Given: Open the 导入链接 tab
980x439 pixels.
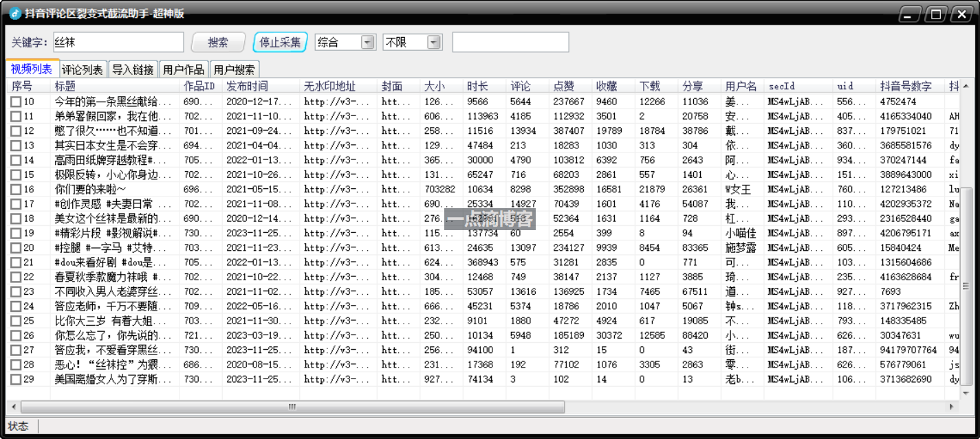Looking at the screenshot, I should 133,69.
